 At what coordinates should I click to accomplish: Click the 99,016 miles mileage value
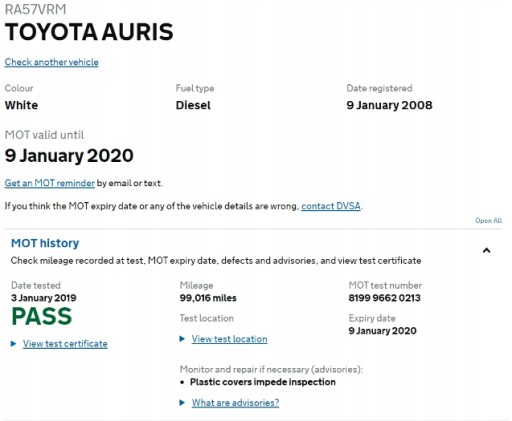[x=208, y=298]
